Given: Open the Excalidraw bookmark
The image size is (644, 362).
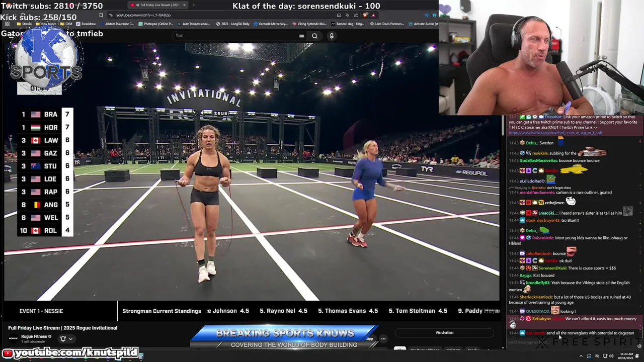Looking at the screenshot, I should click(x=86, y=24).
